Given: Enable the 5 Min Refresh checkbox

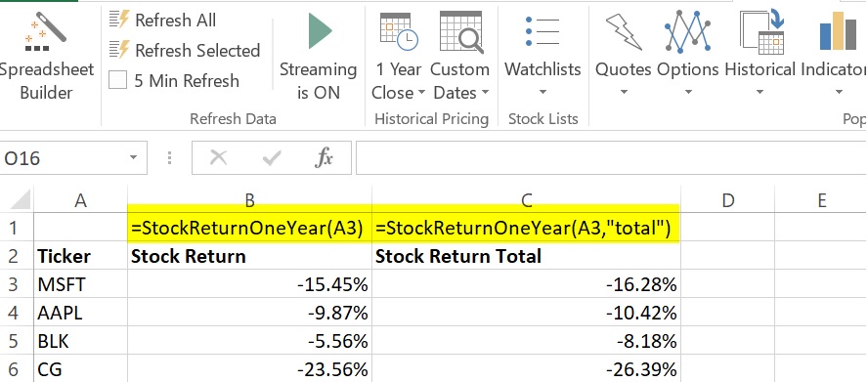Looking at the screenshot, I should point(117,80).
